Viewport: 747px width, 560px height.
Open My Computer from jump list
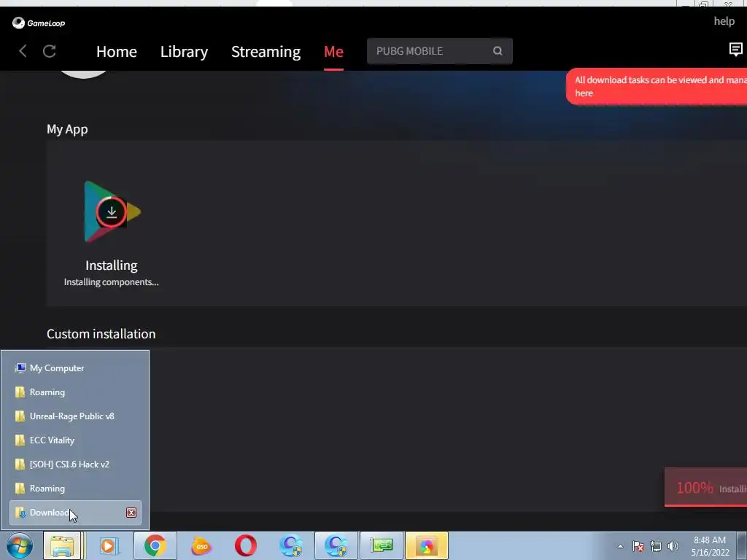click(x=75, y=368)
